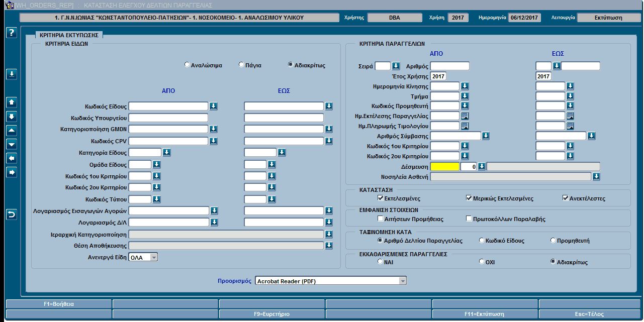Open lookup for Τμήμα ΑΠΟ field

click(465, 96)
